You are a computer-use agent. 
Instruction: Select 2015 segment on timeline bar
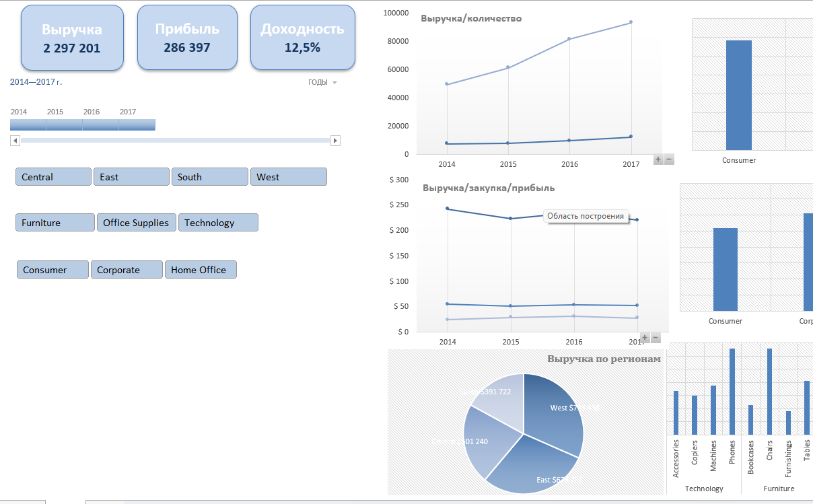[x=65, y=125]
